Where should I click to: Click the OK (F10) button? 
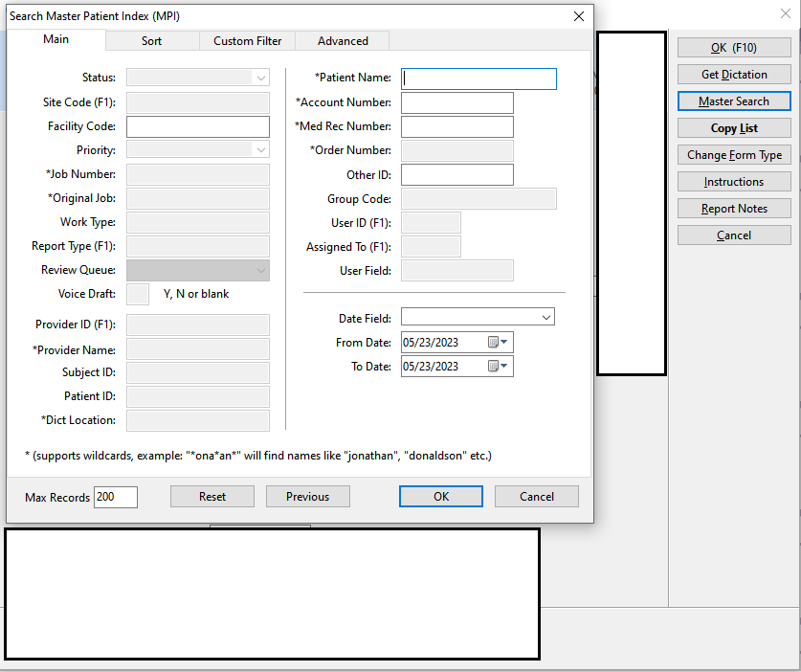734,48
